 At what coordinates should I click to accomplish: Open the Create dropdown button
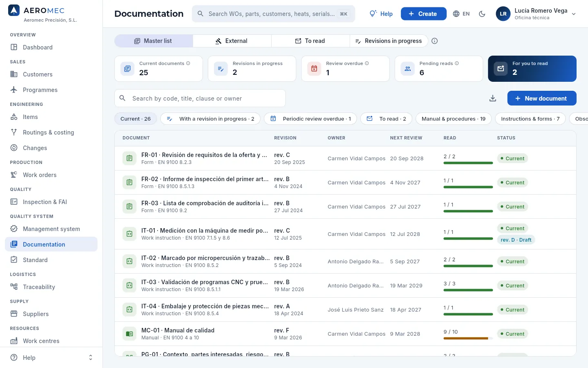click(x=423, y=14)
